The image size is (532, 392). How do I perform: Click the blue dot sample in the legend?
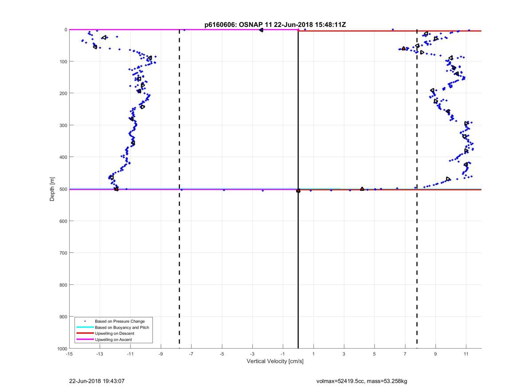tap(85, 321)
